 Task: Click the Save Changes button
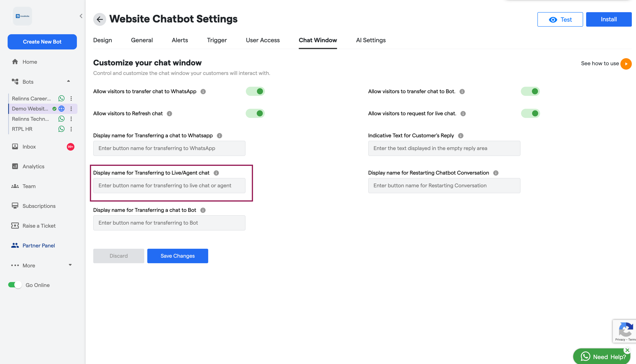click(x=177, y=256)
